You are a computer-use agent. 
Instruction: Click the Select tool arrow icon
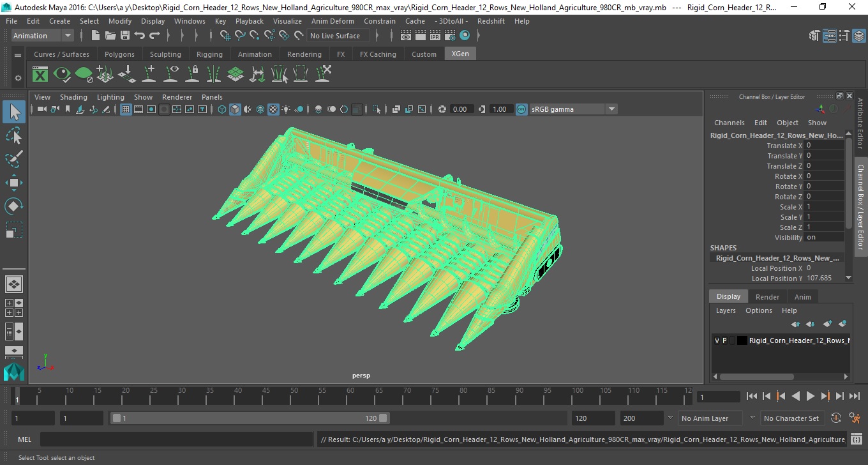(x=14, y=112)
